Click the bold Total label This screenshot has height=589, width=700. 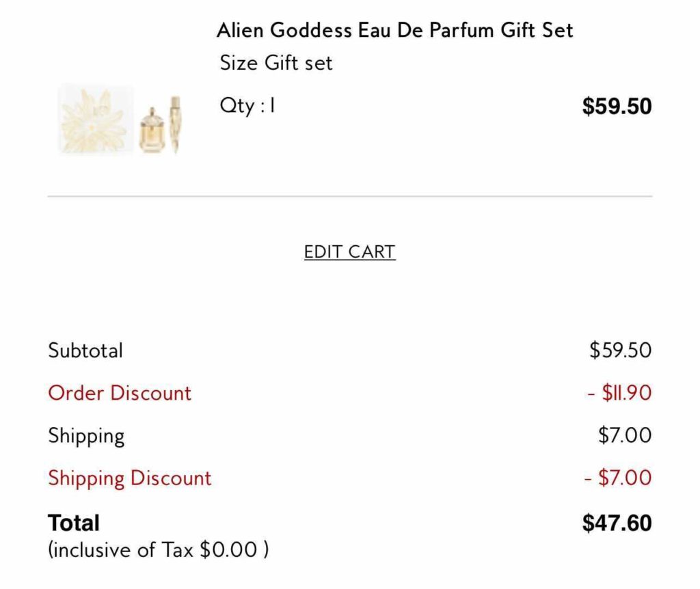click(x=74, y=523)
